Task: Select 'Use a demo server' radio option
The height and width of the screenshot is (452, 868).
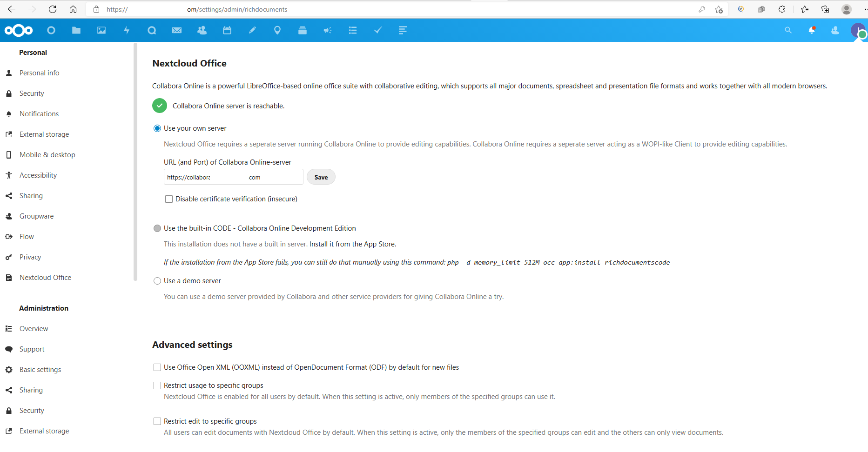Action: point(157,281)
